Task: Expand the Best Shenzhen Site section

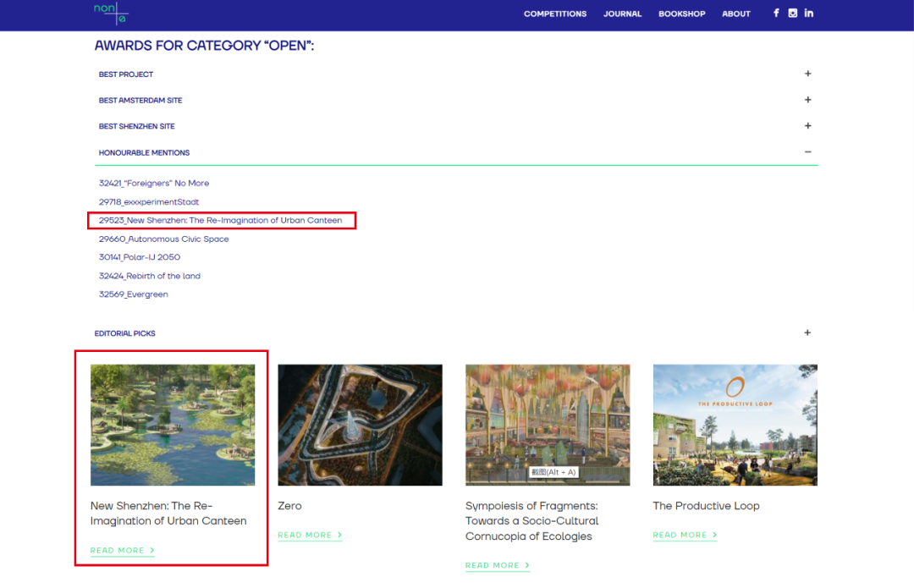Action: [x=807, y=126]
